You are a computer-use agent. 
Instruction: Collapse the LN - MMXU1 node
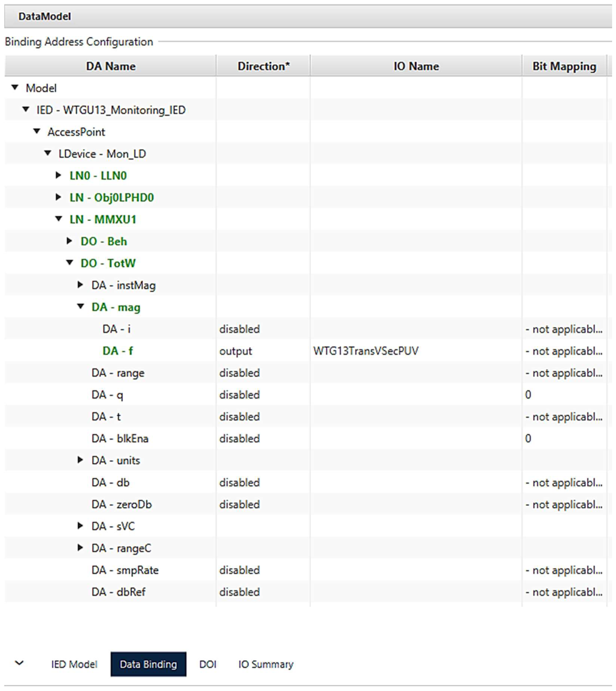coord(59,219)
